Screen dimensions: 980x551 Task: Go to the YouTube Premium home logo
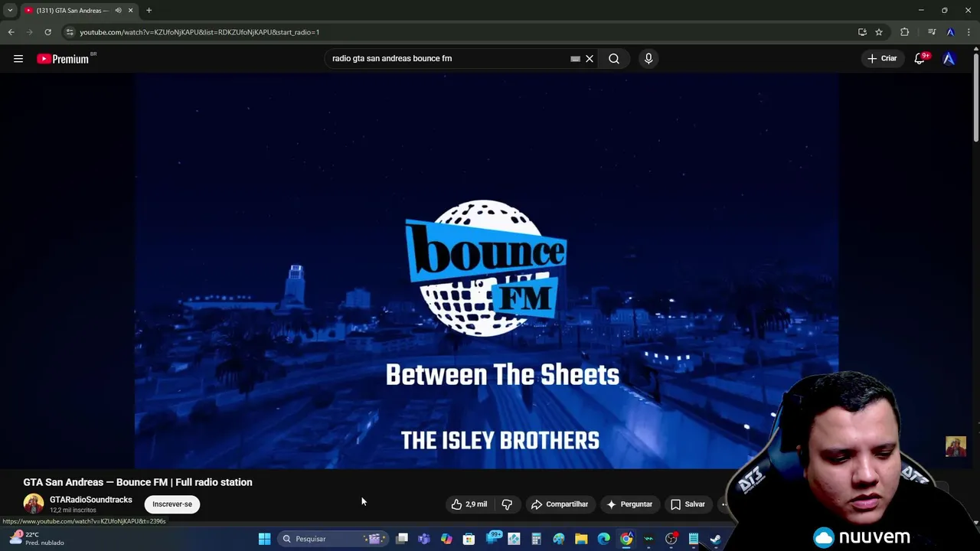[x=63, y=59]
